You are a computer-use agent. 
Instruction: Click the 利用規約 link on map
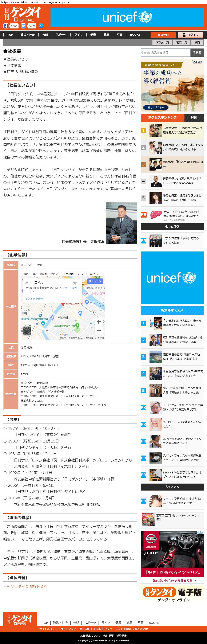(x=99, y=338)
